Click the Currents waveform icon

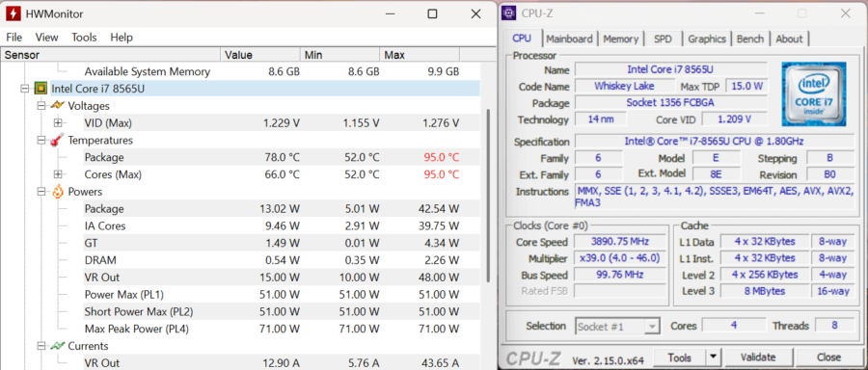[58, 346]
